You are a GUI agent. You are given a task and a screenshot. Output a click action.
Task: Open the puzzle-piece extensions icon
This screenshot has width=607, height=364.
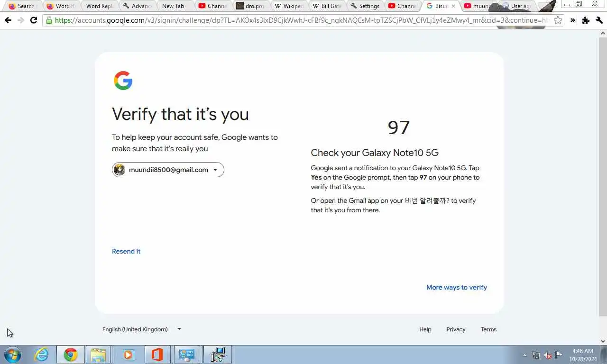point(586,20)
